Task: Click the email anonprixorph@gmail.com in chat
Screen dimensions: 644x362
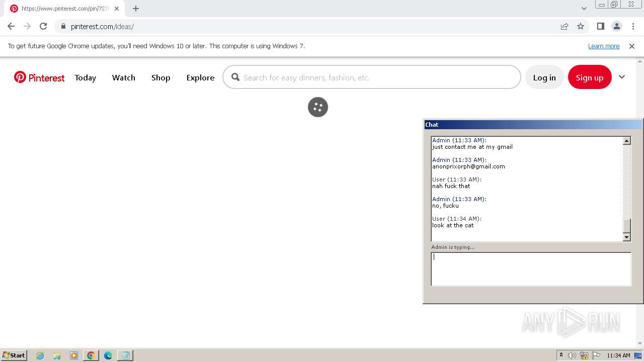Action: point(468,166)
